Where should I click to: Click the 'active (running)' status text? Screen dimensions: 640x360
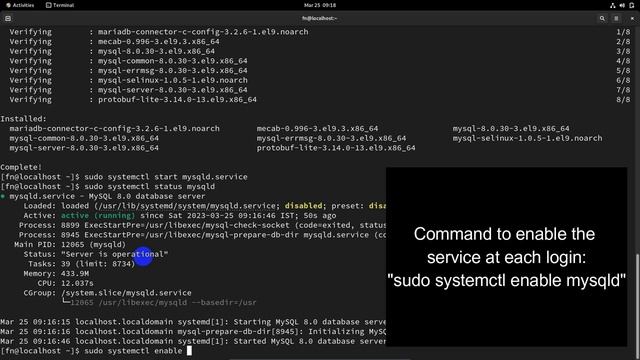click(x=98, y=216)
